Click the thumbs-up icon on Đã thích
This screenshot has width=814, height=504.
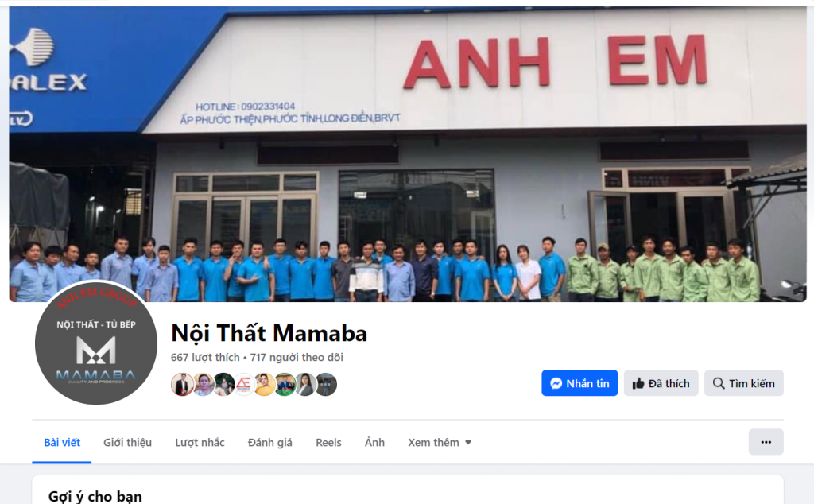(638, 384)
